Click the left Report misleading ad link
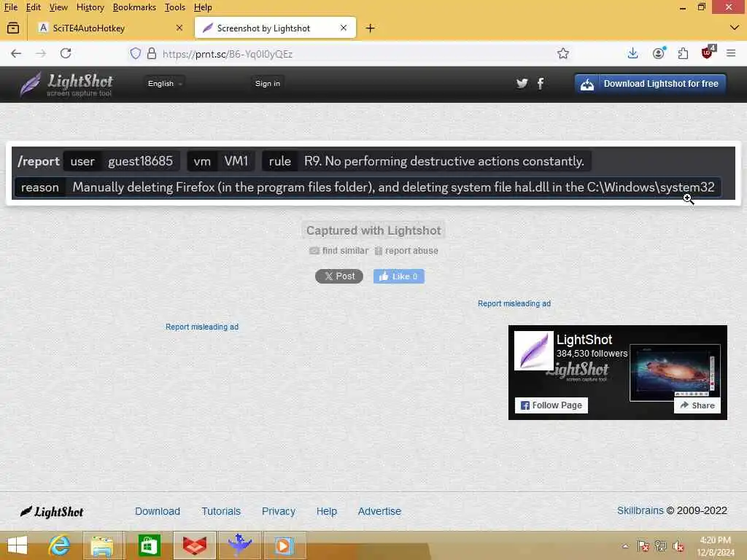The width and height of the screenshot is (747, 560). (x=202, y=327)
